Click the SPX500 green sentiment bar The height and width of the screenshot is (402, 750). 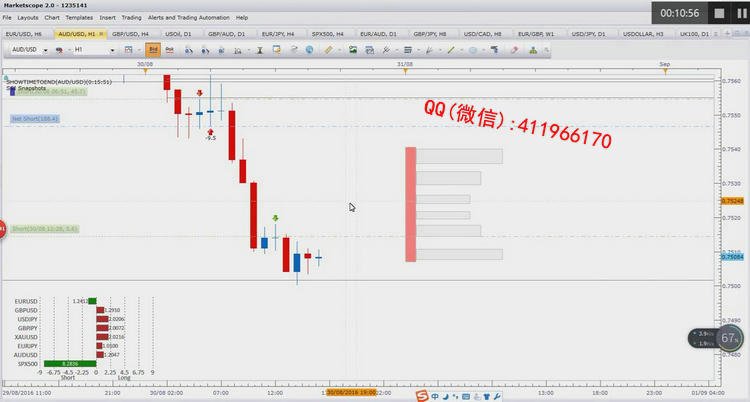click(x=70, y=364)
